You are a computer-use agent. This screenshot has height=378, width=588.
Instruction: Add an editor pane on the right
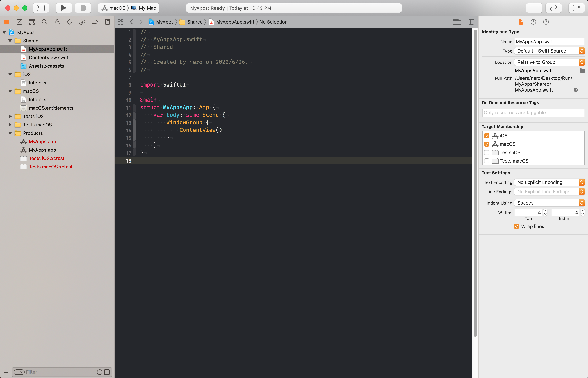pyautogui.click(x=471, y=22)
